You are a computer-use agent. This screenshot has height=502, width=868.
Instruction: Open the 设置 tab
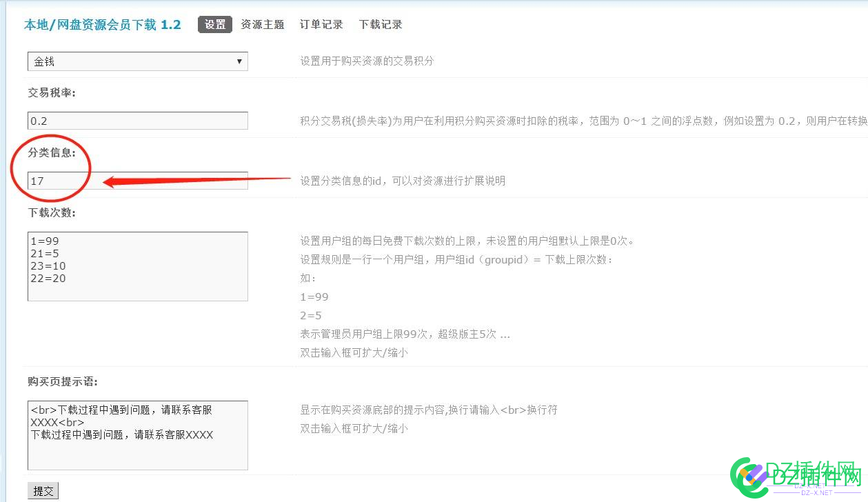click(x=215, y=24)
